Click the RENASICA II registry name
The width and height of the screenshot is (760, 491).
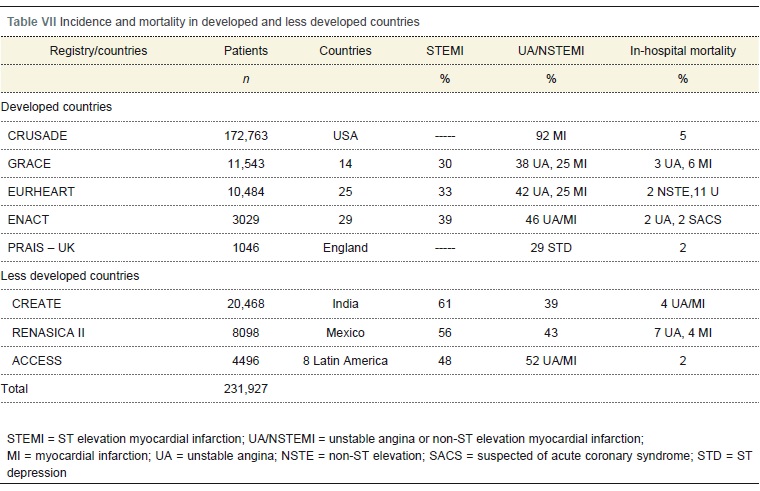tap(50, 330)
